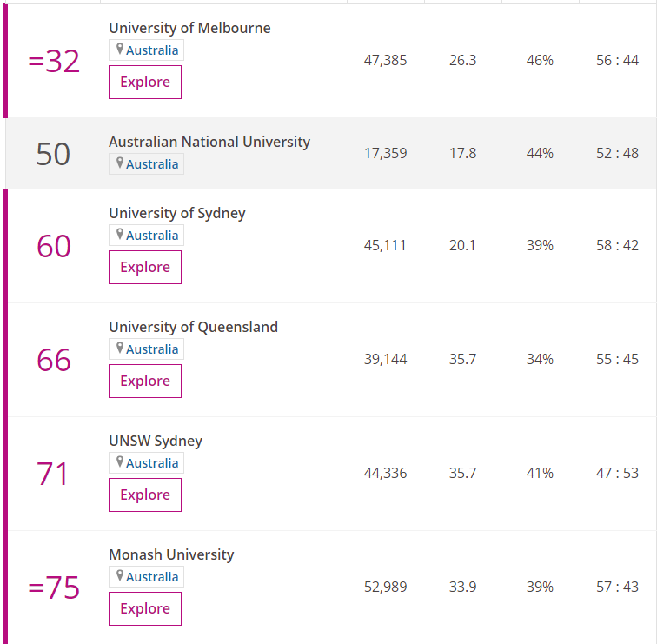Image resolution: width=657 pixels, height=644 pixels.
Task: Click the location pin under Australian National University
Action: click(120, 163)
